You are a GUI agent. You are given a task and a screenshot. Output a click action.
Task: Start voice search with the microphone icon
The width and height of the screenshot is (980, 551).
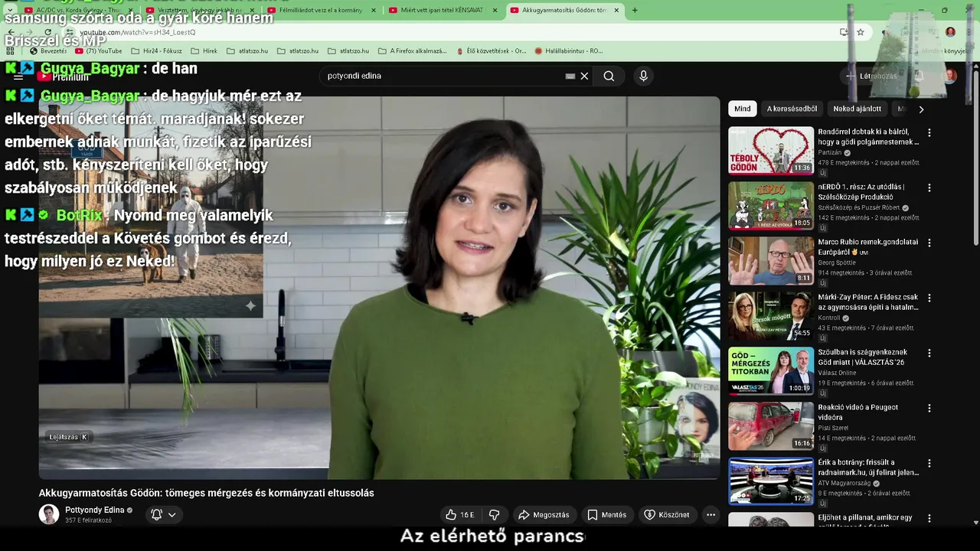point(643,76)
